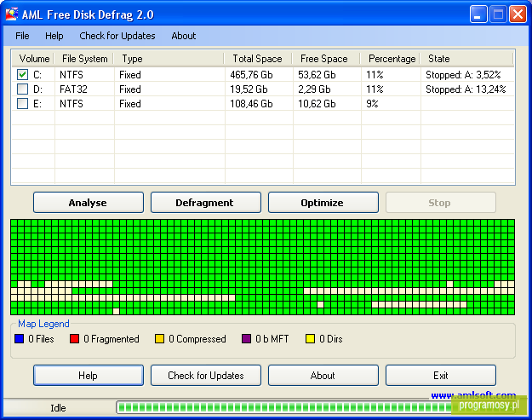Close the Disk Defrag window
The width and height of the screenshot is (532, 420).
coord(518,14)
